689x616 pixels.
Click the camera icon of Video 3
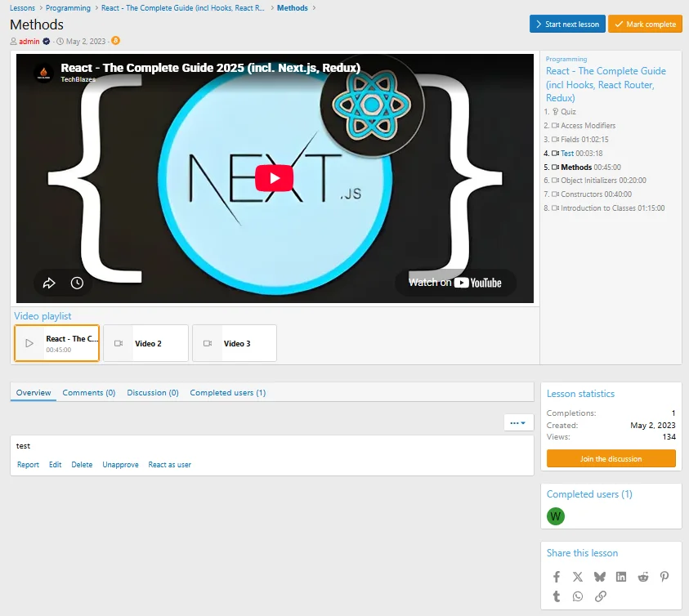[208, 343]
